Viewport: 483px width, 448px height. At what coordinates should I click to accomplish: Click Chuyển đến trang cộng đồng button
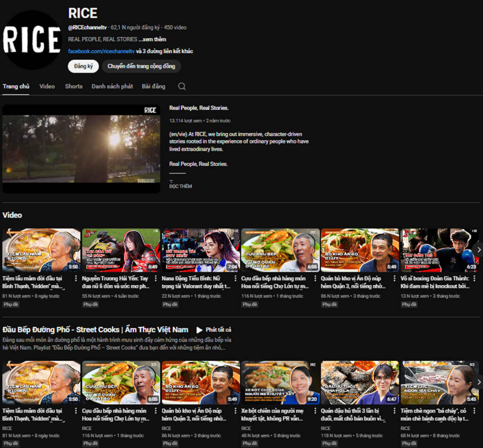(141, 66)
